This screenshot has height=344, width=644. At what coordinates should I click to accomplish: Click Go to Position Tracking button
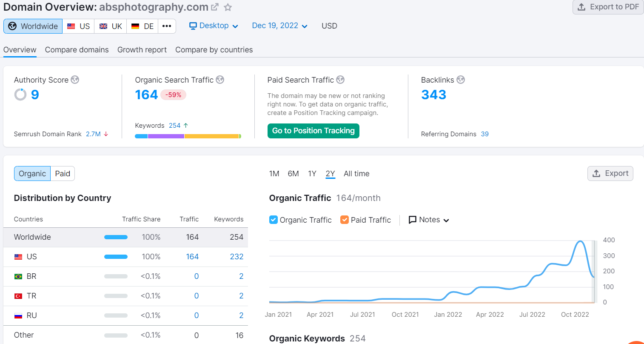313,131
